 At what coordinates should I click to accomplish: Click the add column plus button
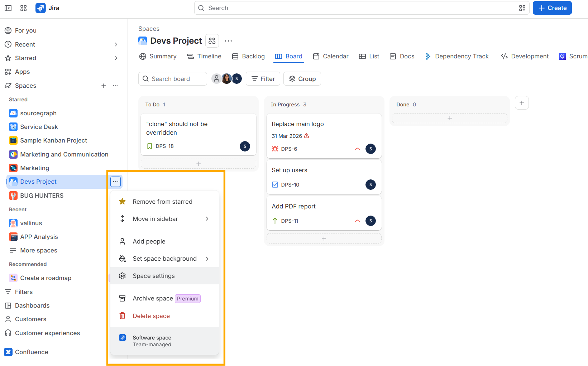coord(522,103)
